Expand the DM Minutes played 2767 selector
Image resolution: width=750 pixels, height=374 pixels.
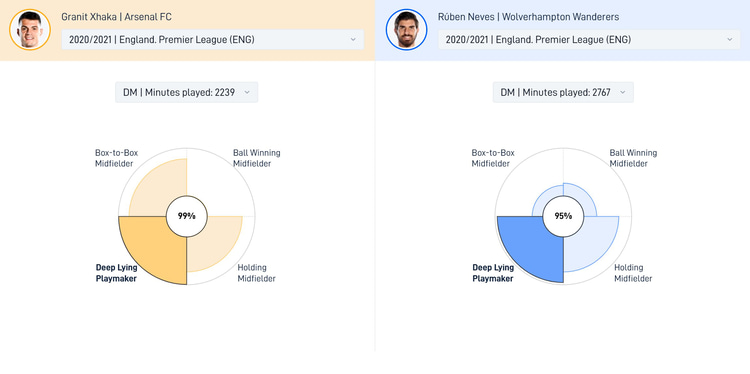[x=563, y=92]
